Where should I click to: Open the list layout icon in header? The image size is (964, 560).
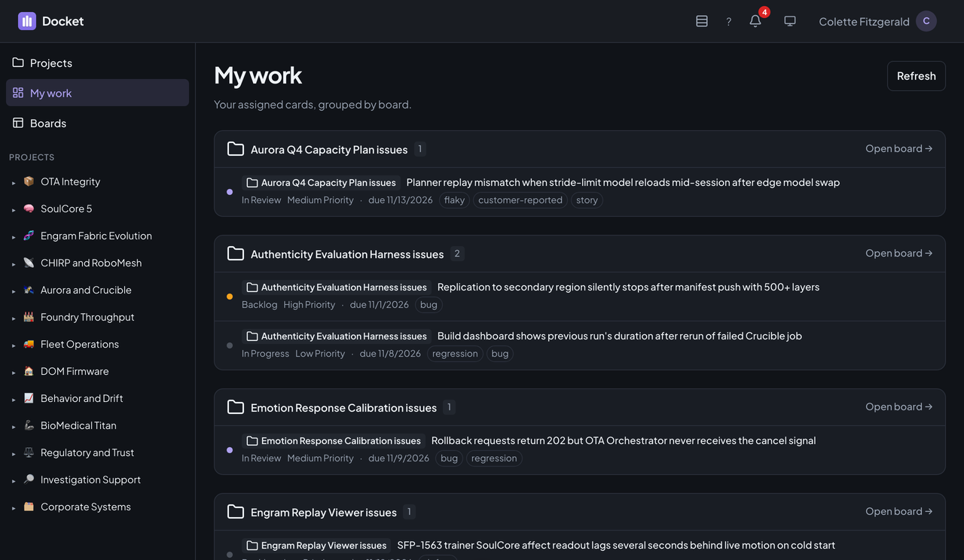point(702,21)
